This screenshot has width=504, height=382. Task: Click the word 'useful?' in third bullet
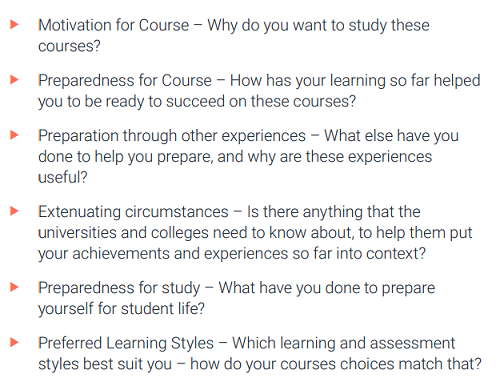pos(63,177)
